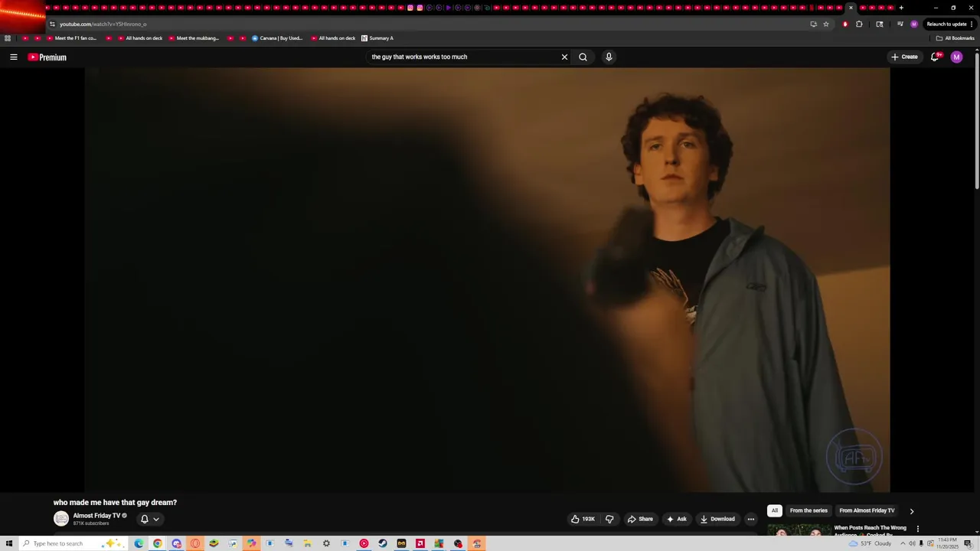
Task: Open the YouTube hamburger guide menu
Action: point(13,57)
